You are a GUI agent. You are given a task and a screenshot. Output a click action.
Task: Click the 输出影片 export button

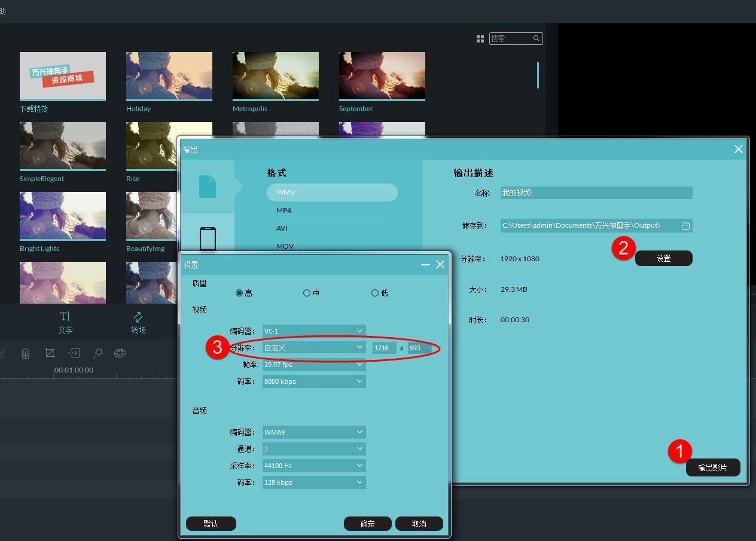click(713, 467)
